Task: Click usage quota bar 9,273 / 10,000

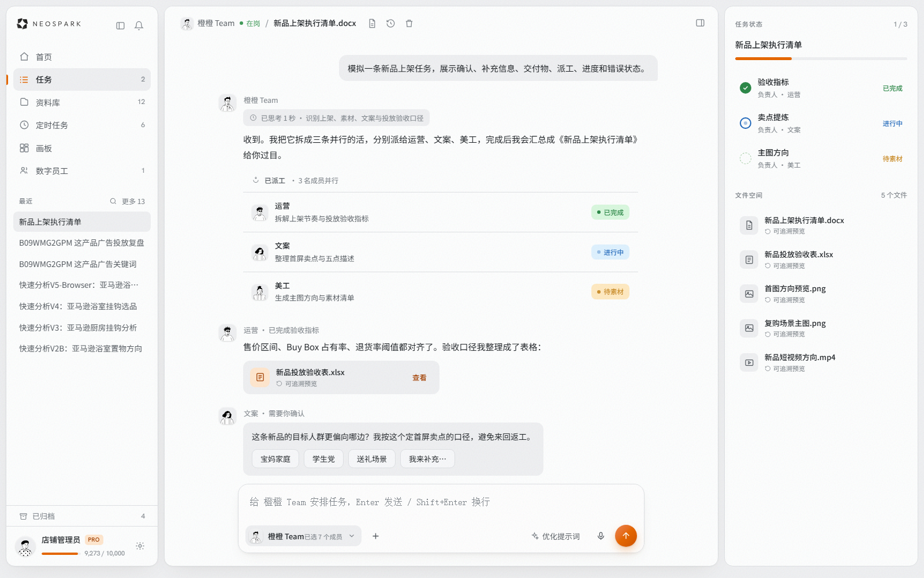Action: coord(59,553)
